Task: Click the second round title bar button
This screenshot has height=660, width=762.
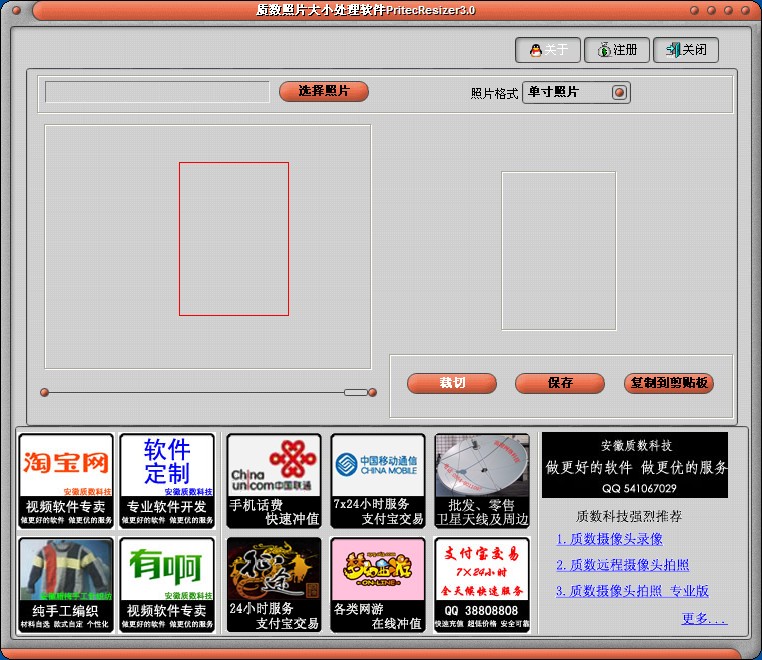Action: [711, 10]
